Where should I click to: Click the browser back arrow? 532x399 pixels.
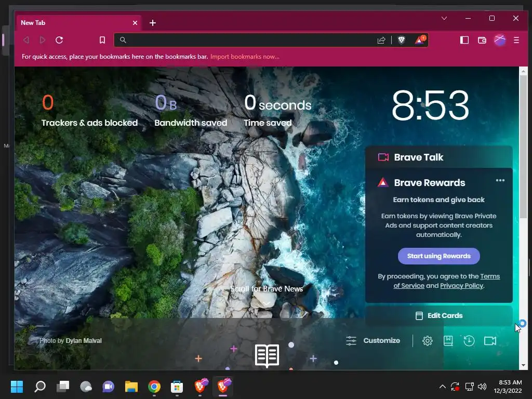26,40
